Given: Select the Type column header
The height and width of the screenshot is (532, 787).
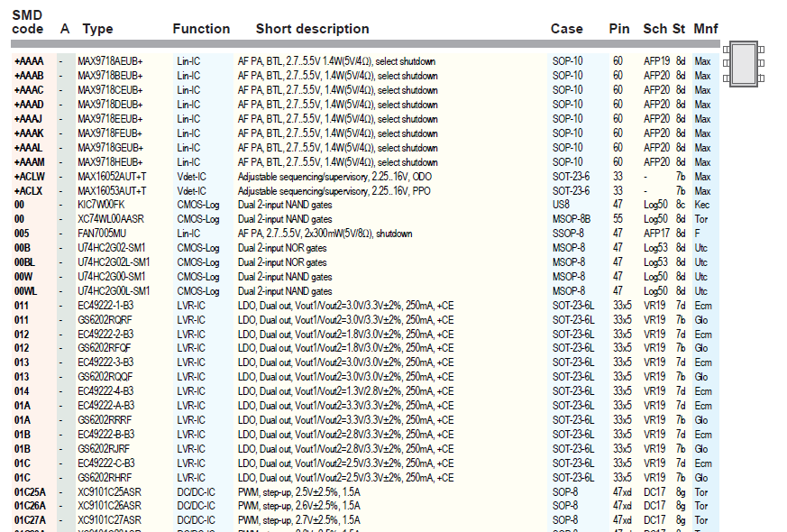Looking at the screenshot, I should (97, 29).
